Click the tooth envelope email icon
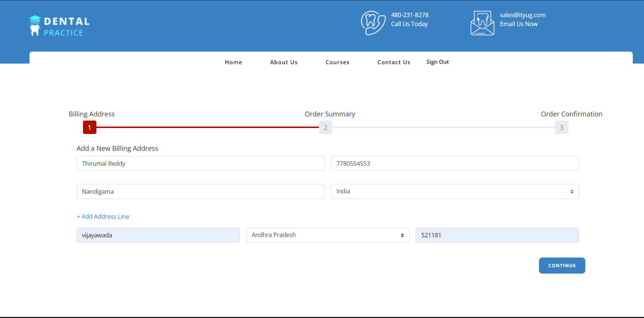The height and width of the screenshot is (318, 644). [x=482, y=23]
